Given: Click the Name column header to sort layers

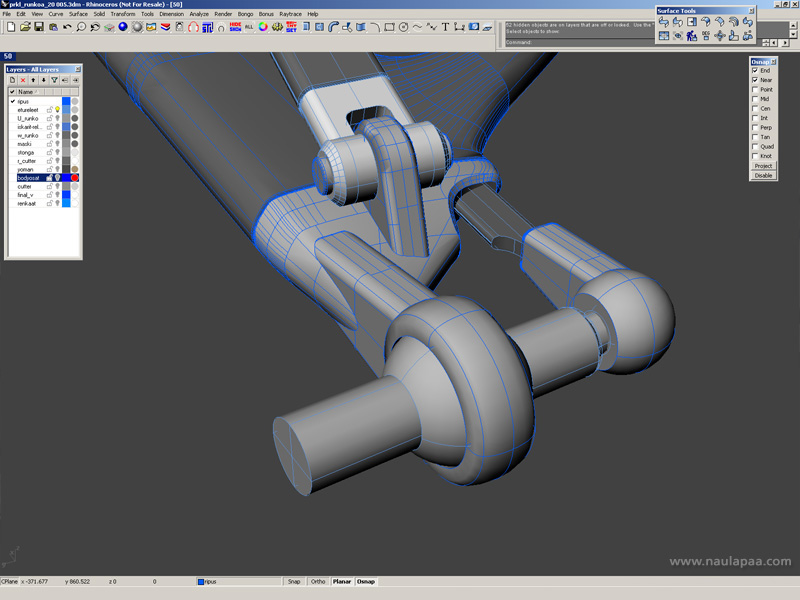Looking at the screenshot, I should pyautogui.click(x=27, y=91).
